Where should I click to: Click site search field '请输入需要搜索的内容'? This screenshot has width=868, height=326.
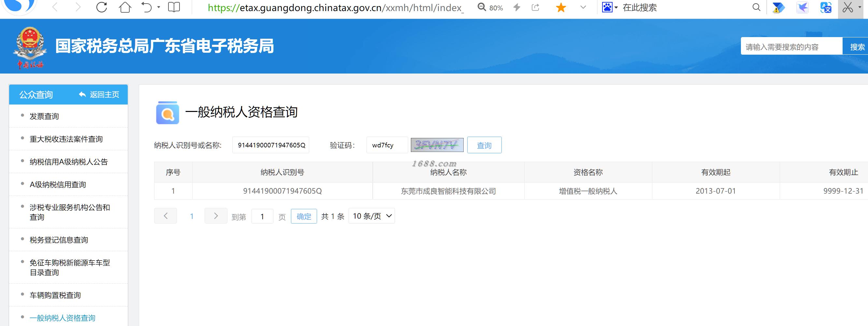pos(791,47)
